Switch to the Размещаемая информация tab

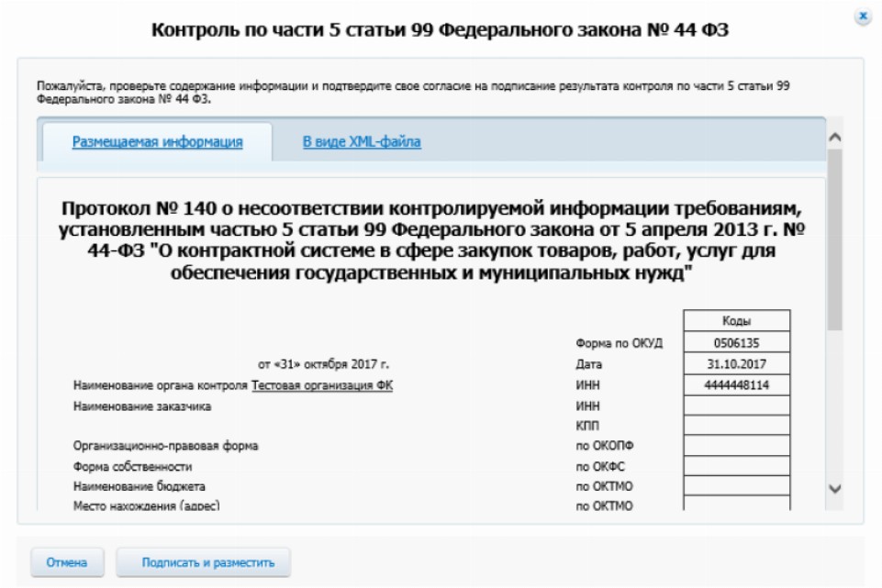pos(157,142)
